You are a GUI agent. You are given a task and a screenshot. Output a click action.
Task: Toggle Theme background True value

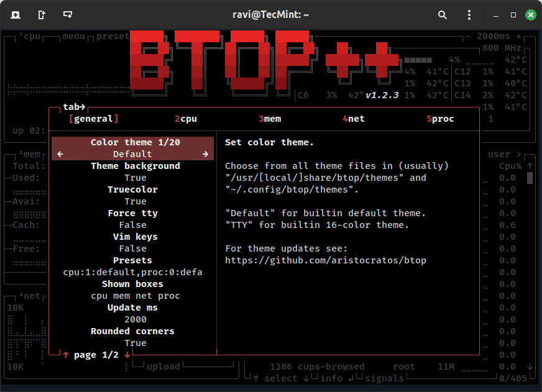pos(135,178)
